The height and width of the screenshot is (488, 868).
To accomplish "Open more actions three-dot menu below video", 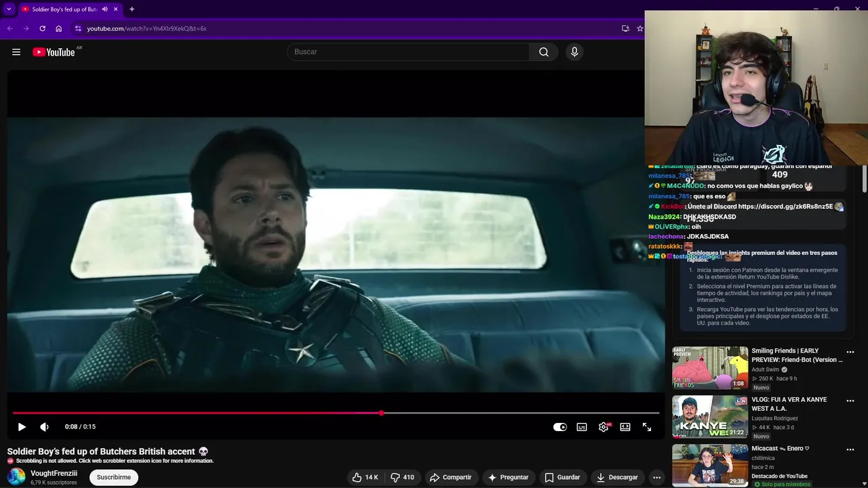I will tap(656, 477).
